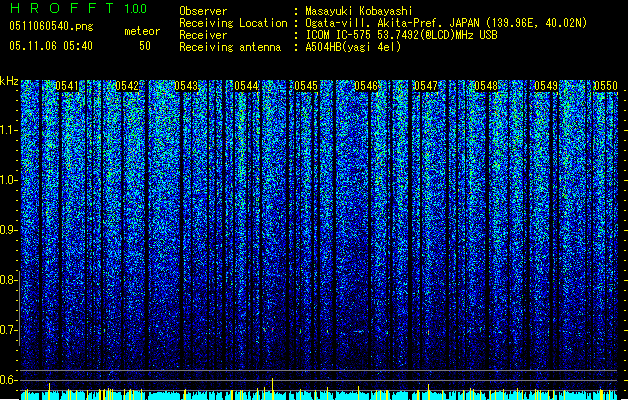This screenshot has width=629, height=400.
Task: Click the Receiving antenna label
Action: click(230, 47)
